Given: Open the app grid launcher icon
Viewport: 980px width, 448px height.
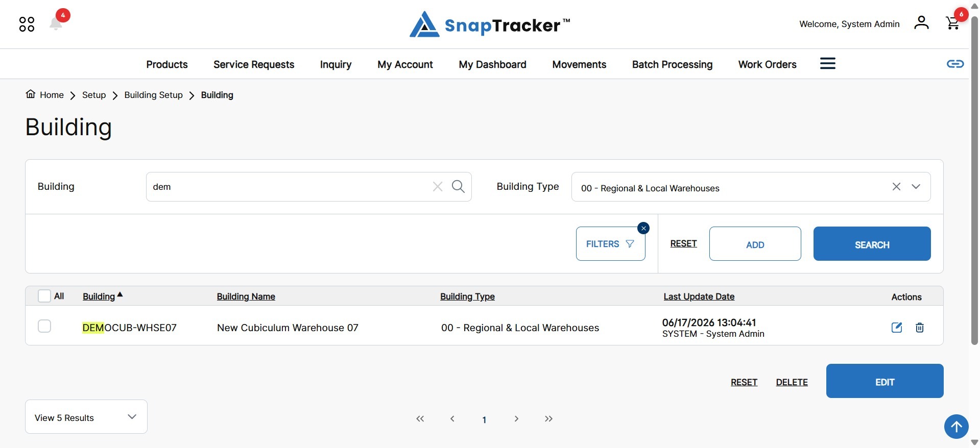Looking at the screenshot, I should (x=27, y=24).
